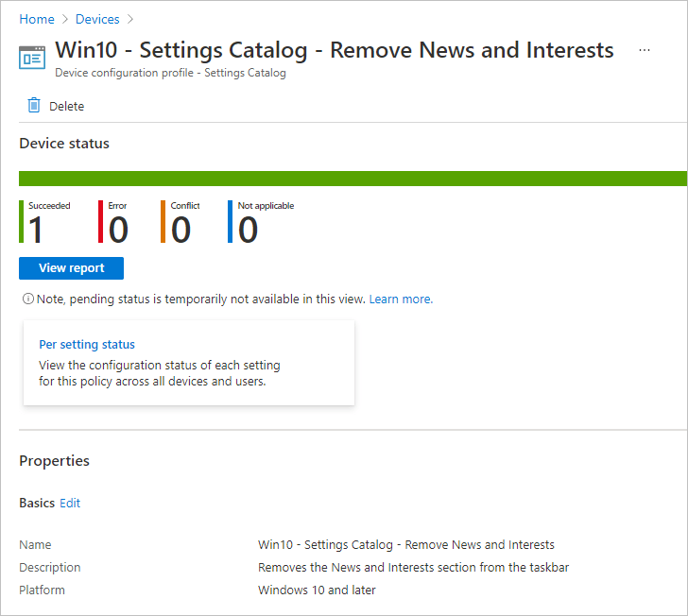The width and height of the screenshot is (688, 616).
Task: Select the profile name value in Basics
Action: click(405, 544)
